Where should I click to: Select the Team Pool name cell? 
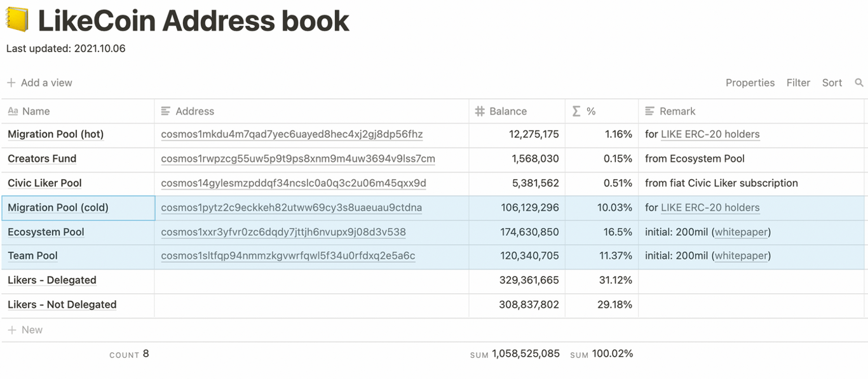tap(78, 256)
